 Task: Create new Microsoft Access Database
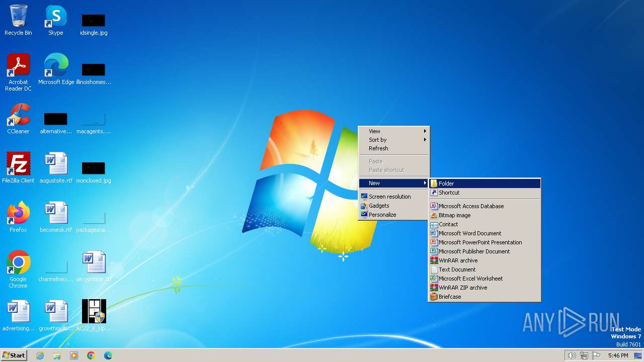[x=485, y=206]
